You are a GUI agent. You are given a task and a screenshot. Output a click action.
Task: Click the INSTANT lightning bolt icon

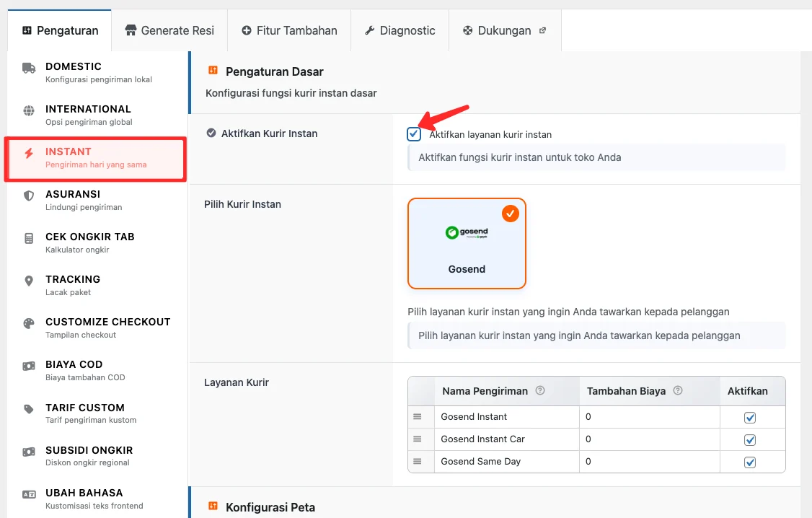tap(28, 152)
